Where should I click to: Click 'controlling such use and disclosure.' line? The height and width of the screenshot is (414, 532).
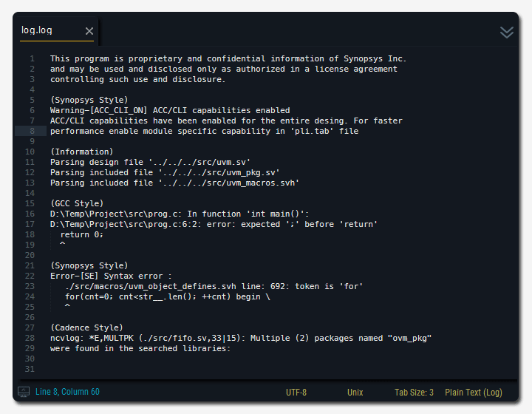(x=137, y=79)
